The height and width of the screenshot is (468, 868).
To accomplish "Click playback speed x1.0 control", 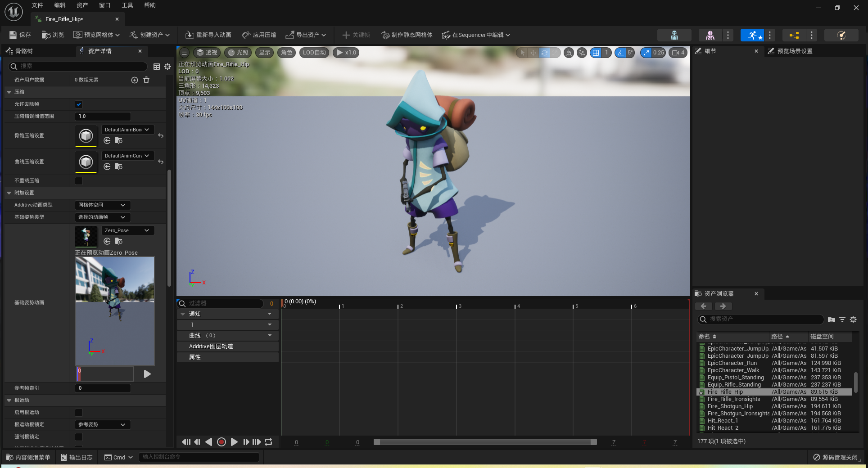I will tap(346, 53).
